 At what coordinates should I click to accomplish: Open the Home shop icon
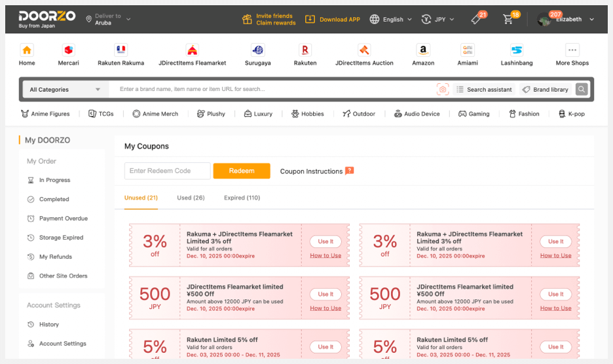pyautogui.click(x=27, y=50)
